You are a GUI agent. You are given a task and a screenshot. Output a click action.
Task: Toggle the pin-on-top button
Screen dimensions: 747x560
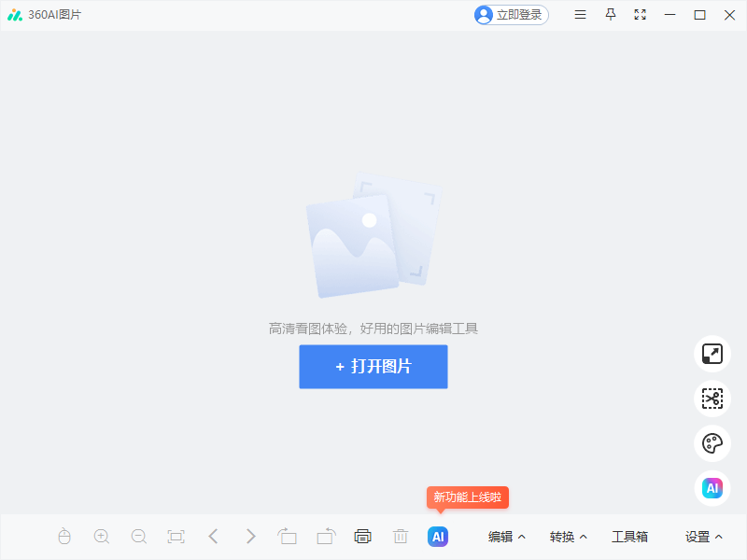coord(610,15)
